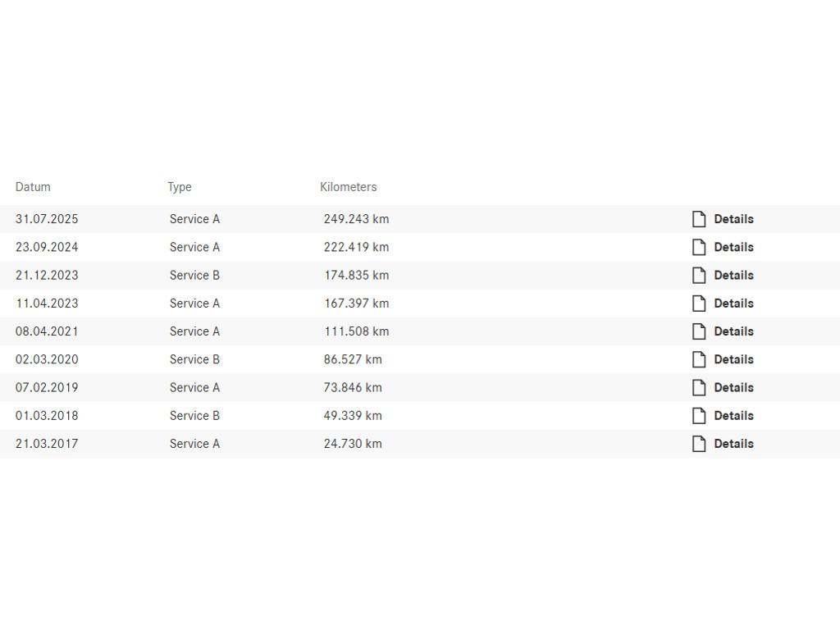Click the Kilometers column header
Screen dimensions: 840x630
click(x=349, y=187)
